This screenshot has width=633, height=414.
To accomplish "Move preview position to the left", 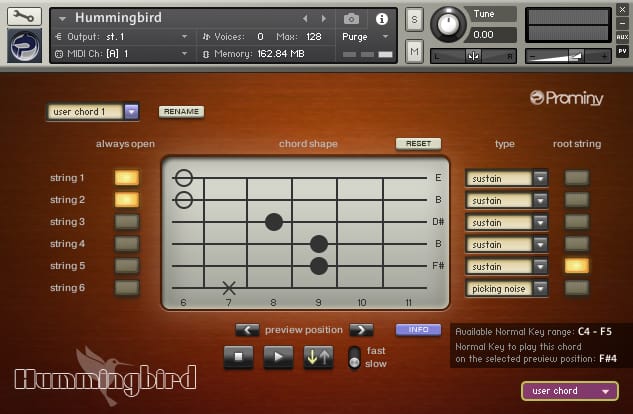I will (247, 330).
